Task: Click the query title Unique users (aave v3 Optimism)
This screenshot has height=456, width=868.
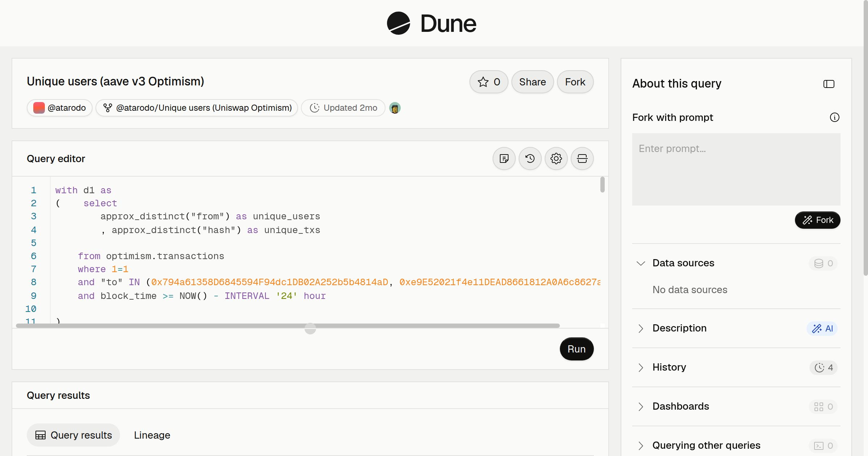Action: click(x=115, y=81)
